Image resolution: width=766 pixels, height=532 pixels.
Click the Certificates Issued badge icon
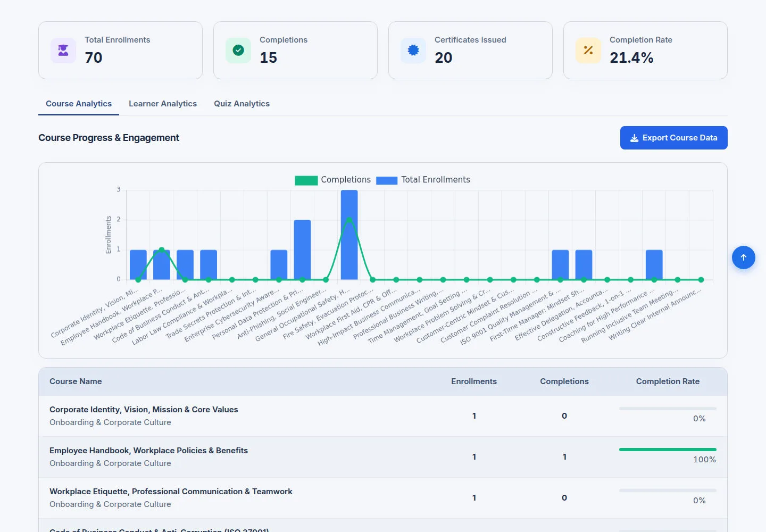[x=413, y=51]
